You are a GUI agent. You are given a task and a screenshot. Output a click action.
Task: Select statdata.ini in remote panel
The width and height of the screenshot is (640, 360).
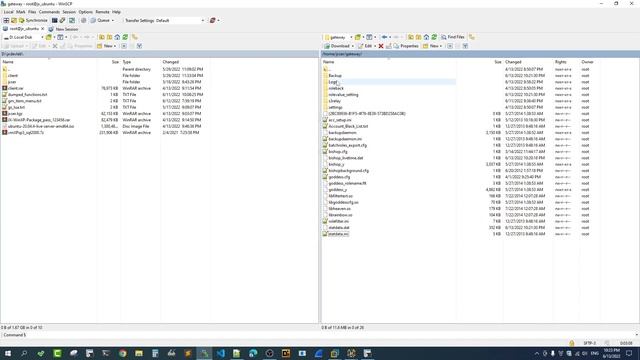pos(338,234)
